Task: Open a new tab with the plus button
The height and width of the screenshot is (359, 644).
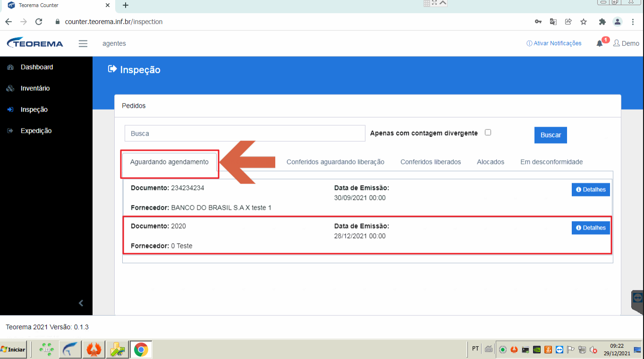Action: (126, 6)
